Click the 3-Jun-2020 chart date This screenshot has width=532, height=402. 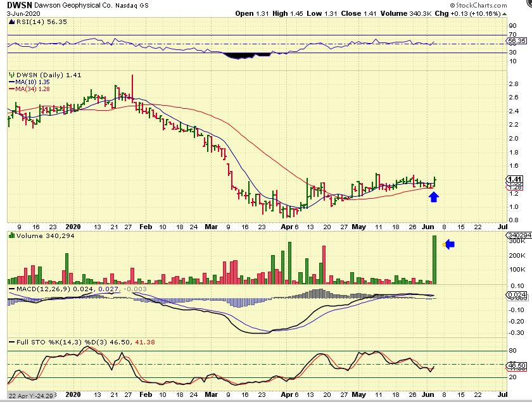pyautogui.click(x=23, y=13)
